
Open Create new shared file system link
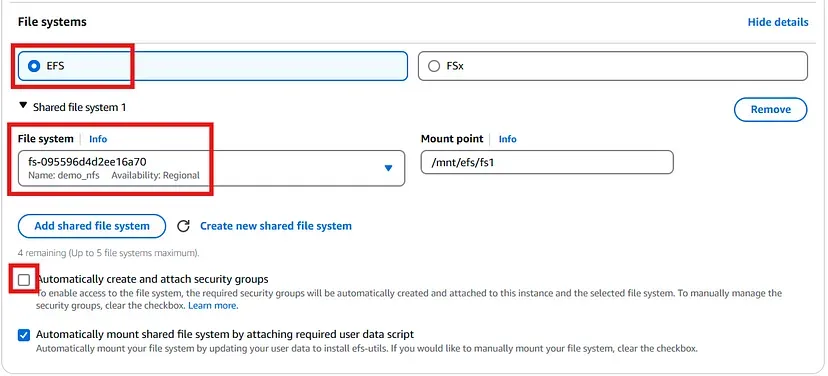point(276,226)
